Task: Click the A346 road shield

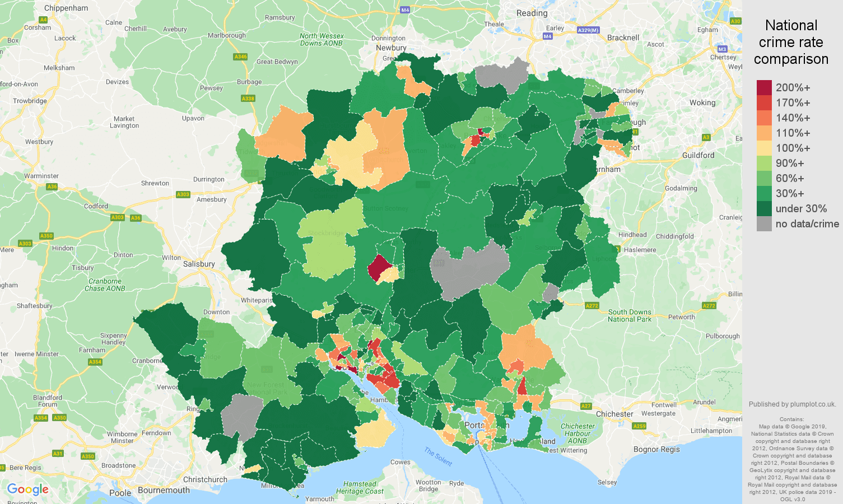Action: tap(240, 57)
